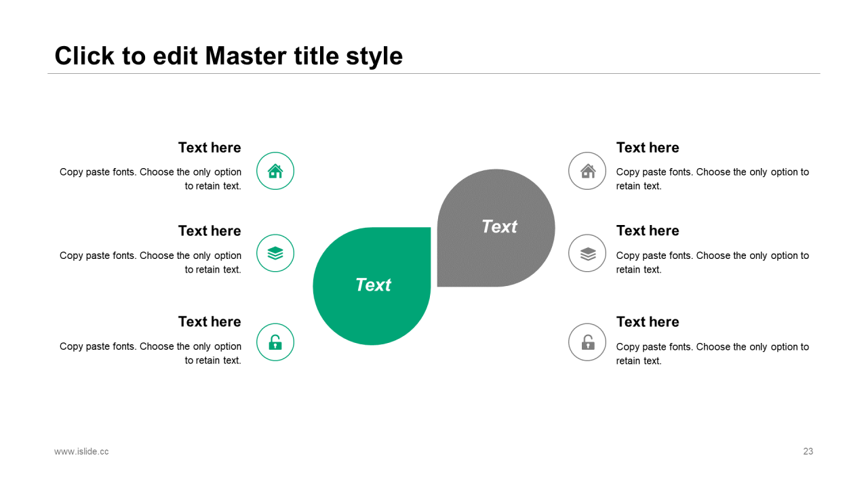868x488 pixels.
Task: Click the green unlocked padlock icon
Action: coord(275,342)
